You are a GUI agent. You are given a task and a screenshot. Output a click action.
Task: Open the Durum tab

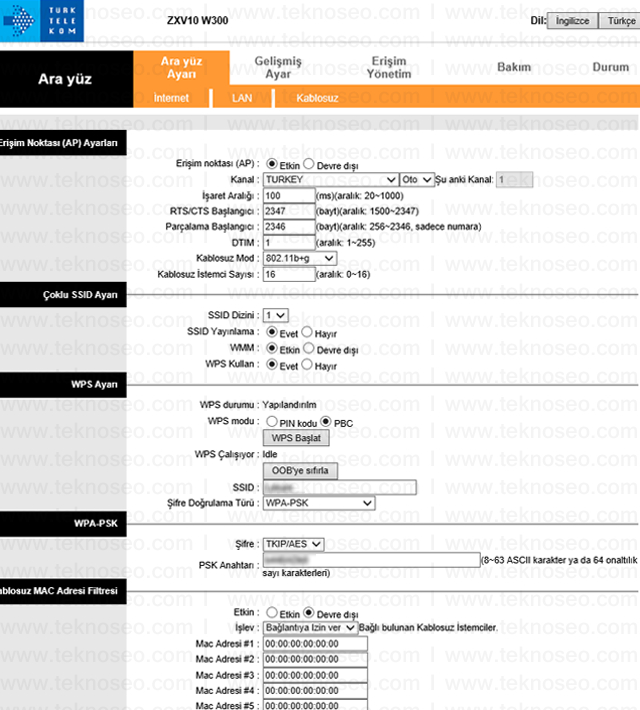611,67
